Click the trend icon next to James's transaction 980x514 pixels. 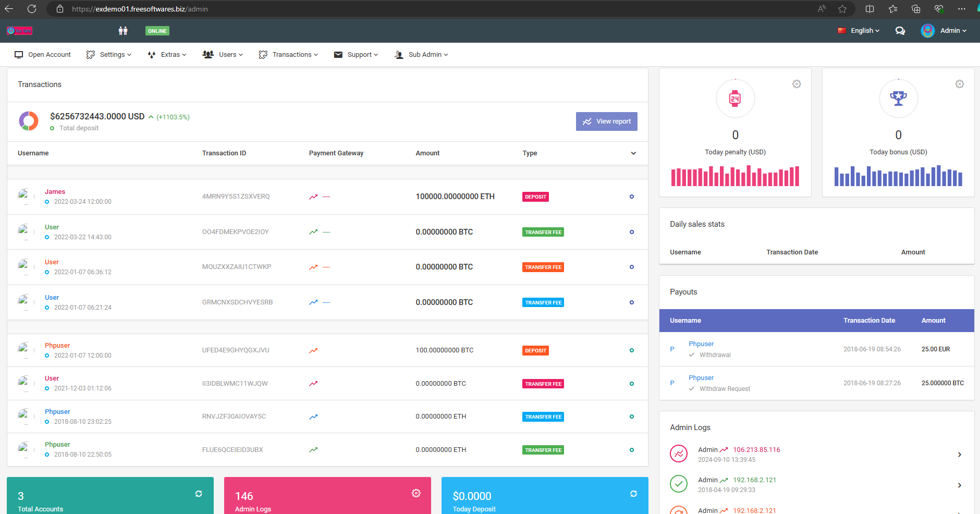(x=313, y=197)
